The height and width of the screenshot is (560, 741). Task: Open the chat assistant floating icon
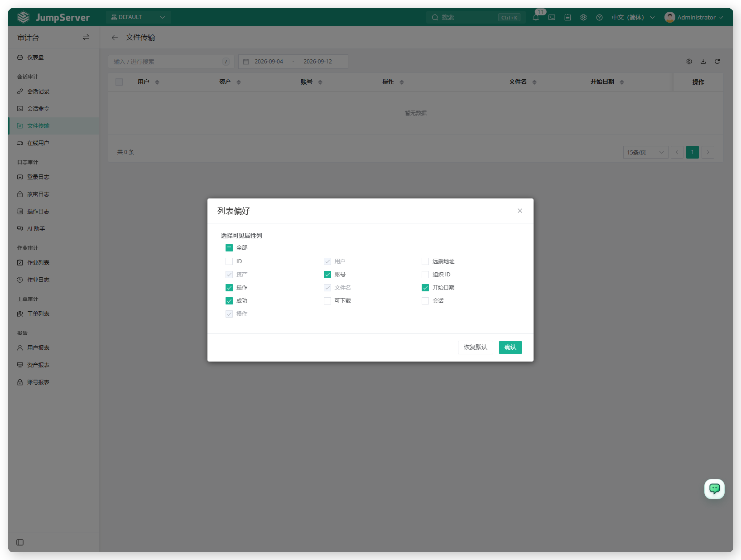tap(714, 489)
